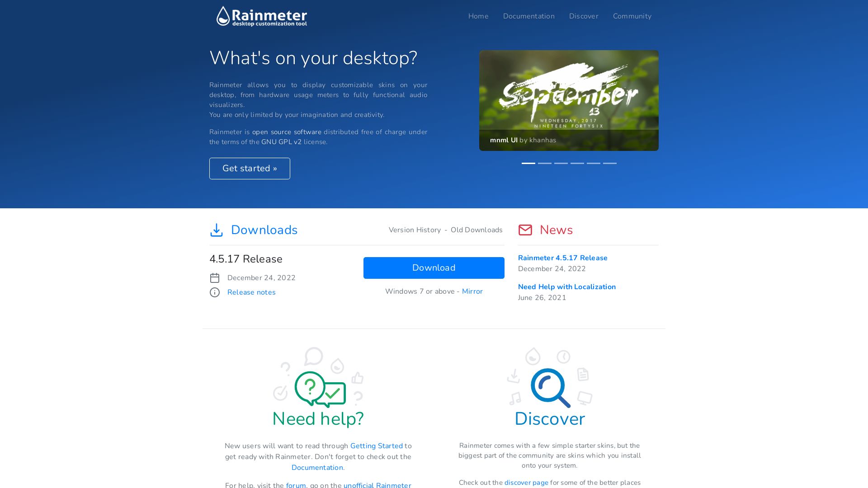The image size is (868, 488).
Task: Select the Community menu item
Action: click(632, 16)
